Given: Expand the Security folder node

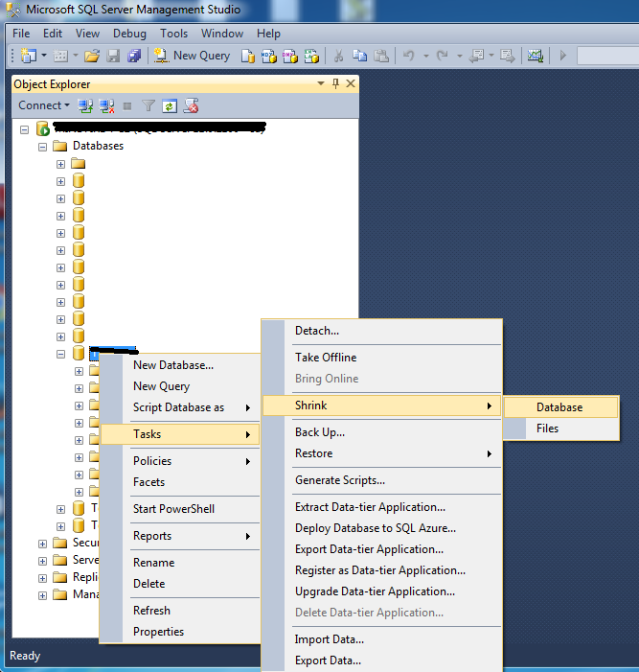Looking at the screenshot, I should point(42,544).
